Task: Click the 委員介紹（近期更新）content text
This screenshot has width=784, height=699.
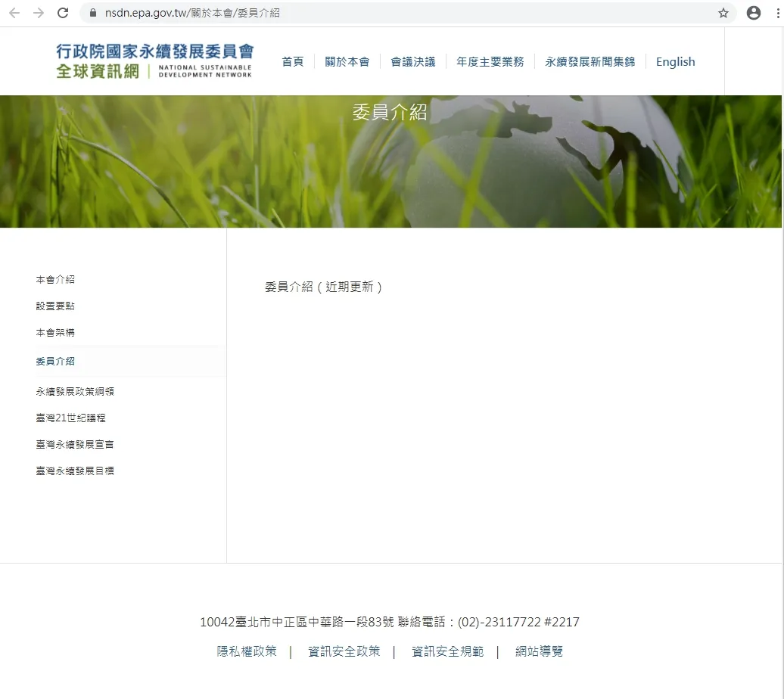Action: [324, 287]
